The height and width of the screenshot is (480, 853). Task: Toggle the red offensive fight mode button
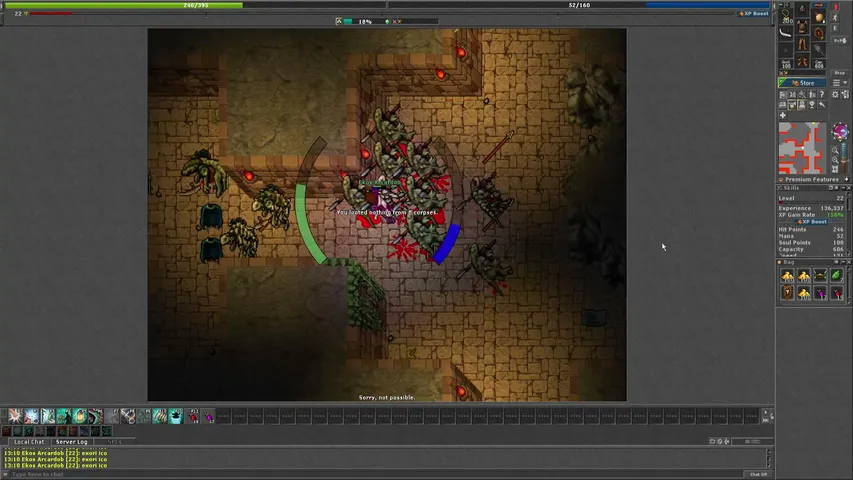836,7
